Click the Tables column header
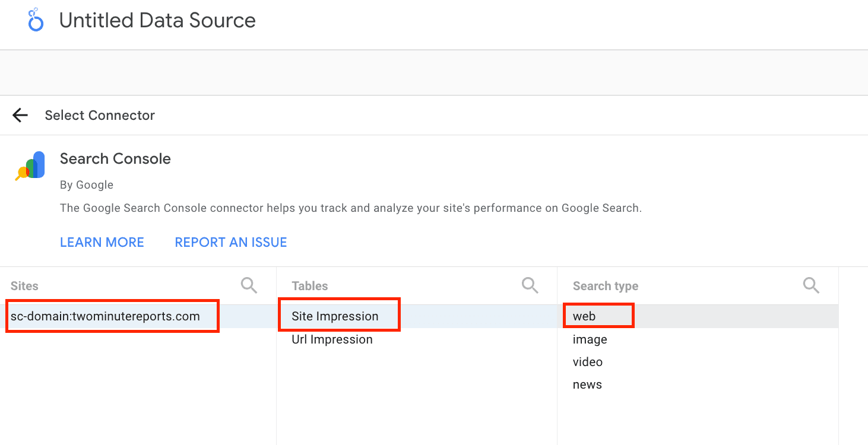868x445 pixels. click(311, 285)
